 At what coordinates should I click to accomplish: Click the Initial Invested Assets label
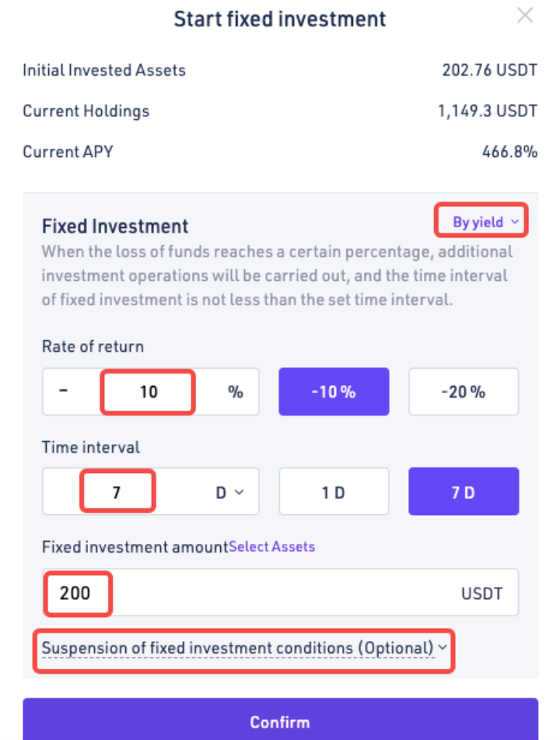click(104, 71)
